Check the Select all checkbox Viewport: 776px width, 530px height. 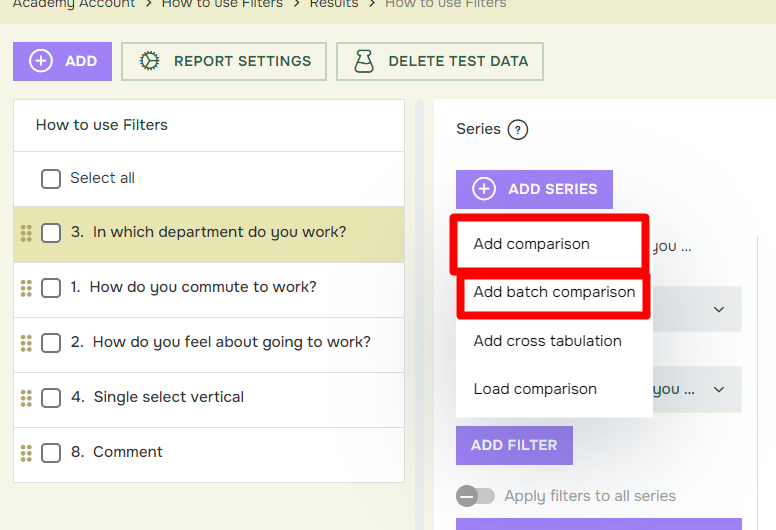(51, 179)
